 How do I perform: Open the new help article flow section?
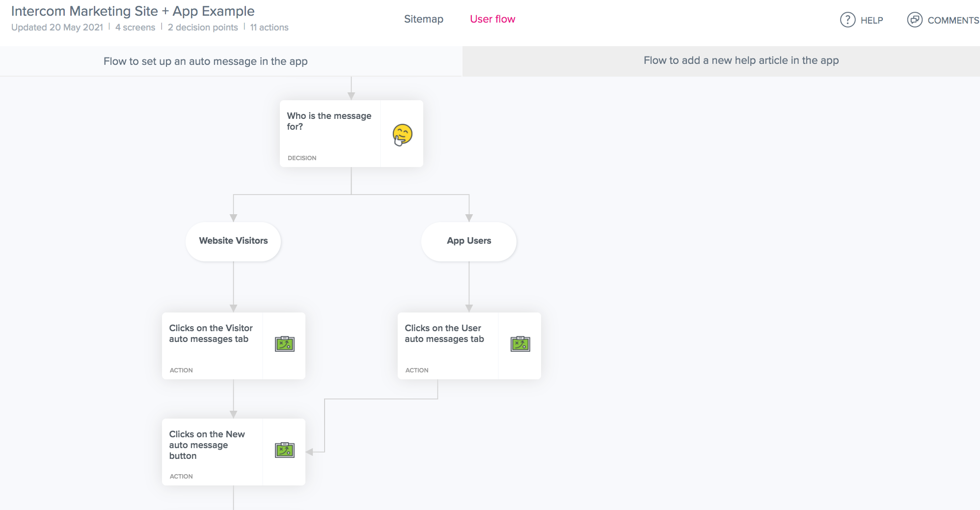[x=741, y=60]
